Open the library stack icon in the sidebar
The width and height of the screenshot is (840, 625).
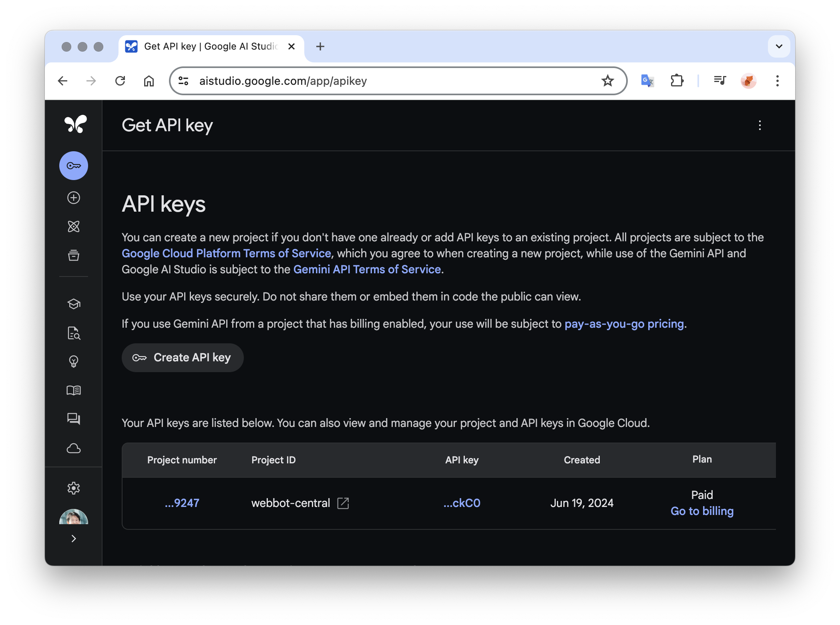[x=74, y=255]
